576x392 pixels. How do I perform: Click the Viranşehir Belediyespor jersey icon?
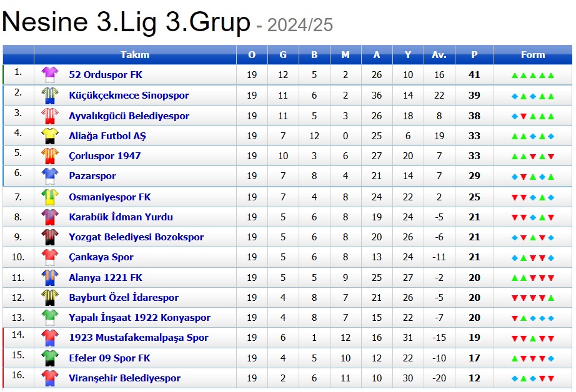pyautogui.click(x=49, y=378)
